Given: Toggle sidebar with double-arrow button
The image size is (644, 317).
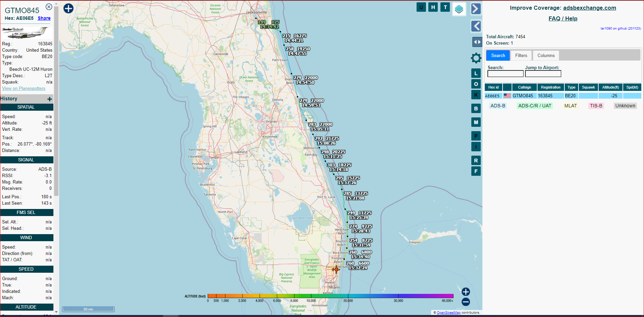Looking at the screenshot, I should click(x=477, y=42).
